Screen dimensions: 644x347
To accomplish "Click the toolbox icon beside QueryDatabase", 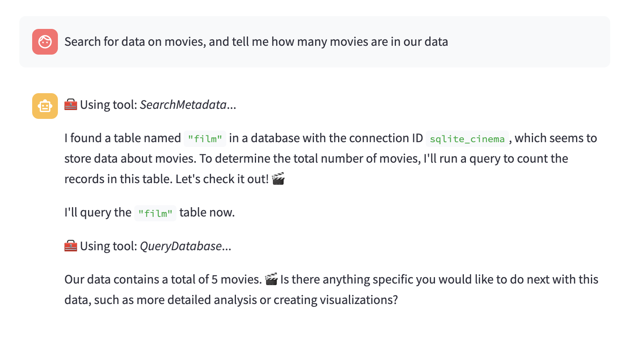I will [71, 246].
